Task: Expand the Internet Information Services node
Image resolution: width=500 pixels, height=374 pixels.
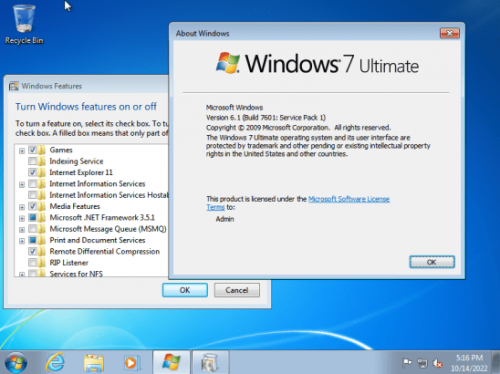Action: pos(22,184)
